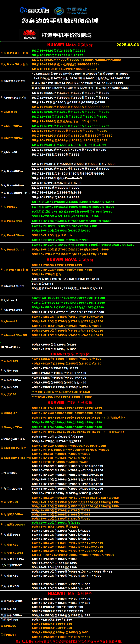Click the row 5G版16+1TB墨岩黑5799天穹紫5799
The image size is (140, 644).
85,442
